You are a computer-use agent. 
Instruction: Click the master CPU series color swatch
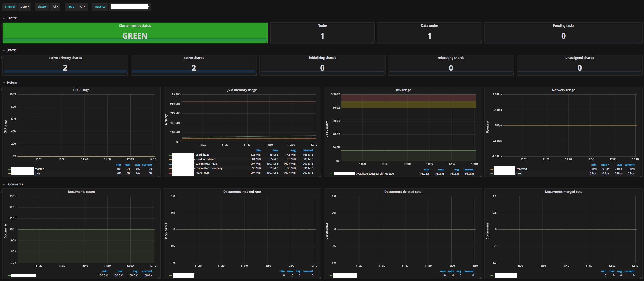(9, 169)
